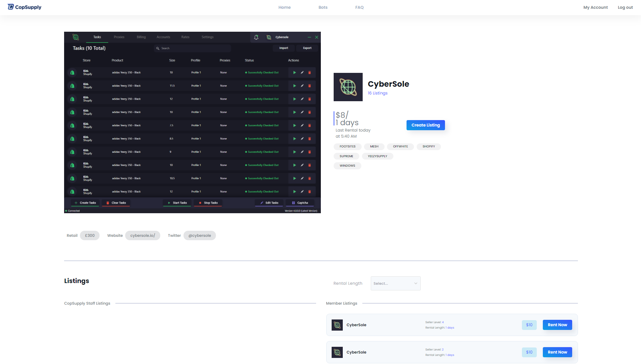Click the CyberSole app screenshot image
This screenshot has height=364, width=641.
click(x=192, y=122)
